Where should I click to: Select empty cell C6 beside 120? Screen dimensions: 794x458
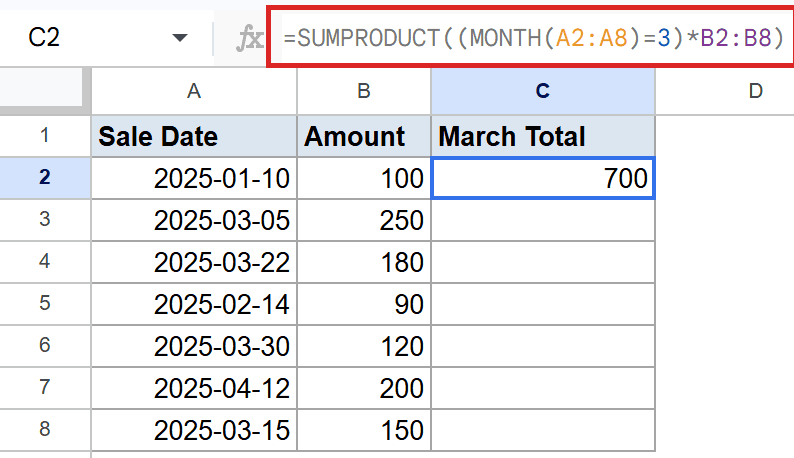point(543,346)
